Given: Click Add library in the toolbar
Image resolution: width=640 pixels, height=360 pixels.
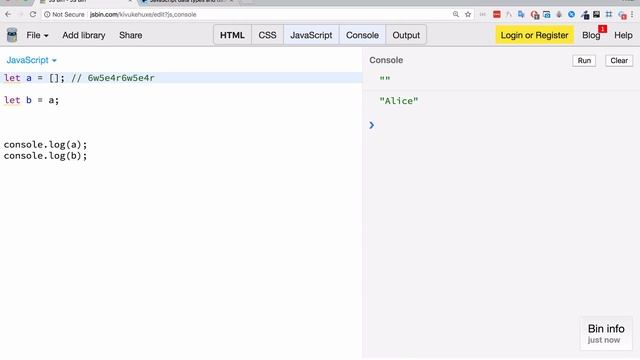Looking at the screenshot, I should [84, 35].
